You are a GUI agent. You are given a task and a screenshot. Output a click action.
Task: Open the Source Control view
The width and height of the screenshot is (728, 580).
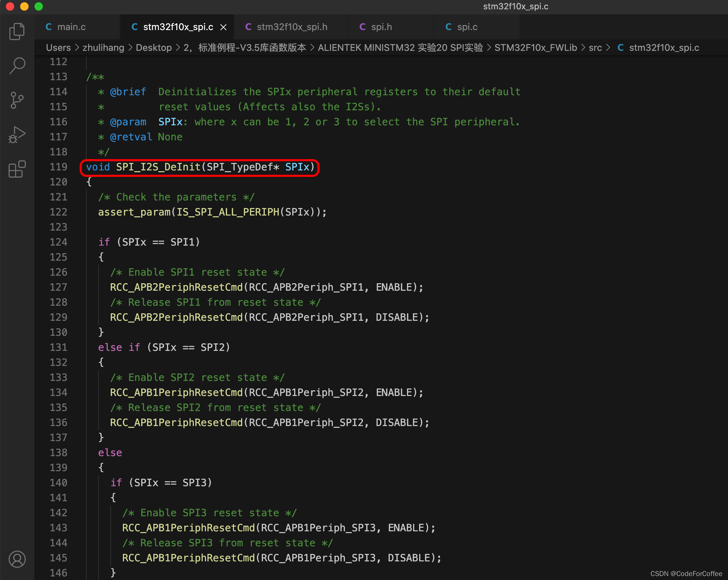click(x=17, y=100)
